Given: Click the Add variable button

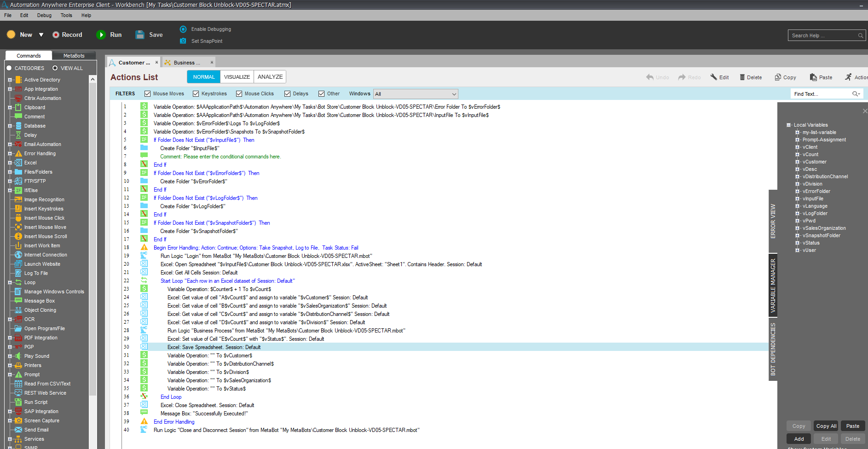Looking at the screenshot, I should coord(799,439).
